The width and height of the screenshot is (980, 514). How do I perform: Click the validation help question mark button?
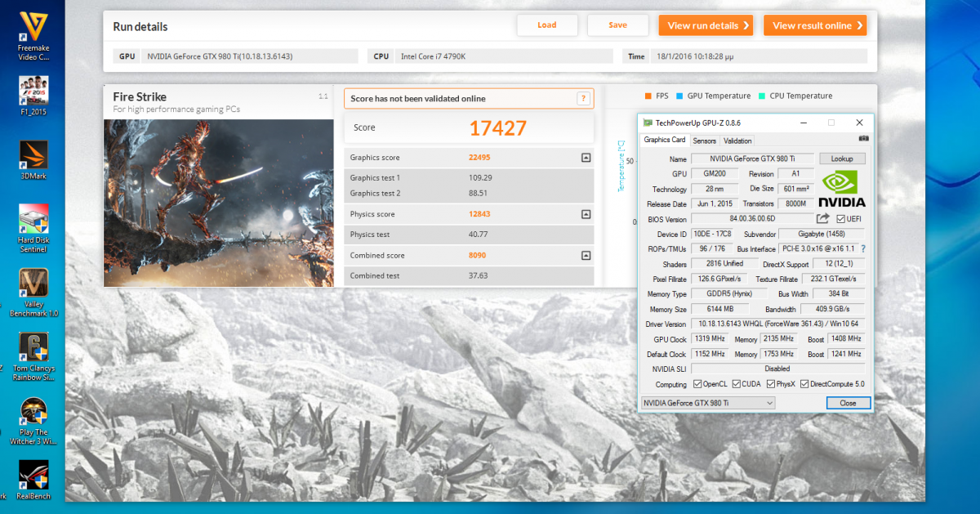click(583, 99)
